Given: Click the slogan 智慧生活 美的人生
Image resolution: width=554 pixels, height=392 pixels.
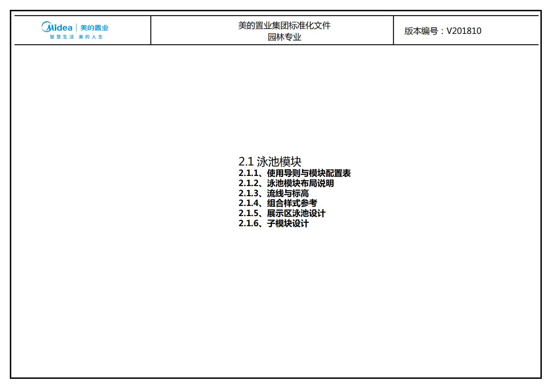Looking at the screenshot, I should [76, 37].
